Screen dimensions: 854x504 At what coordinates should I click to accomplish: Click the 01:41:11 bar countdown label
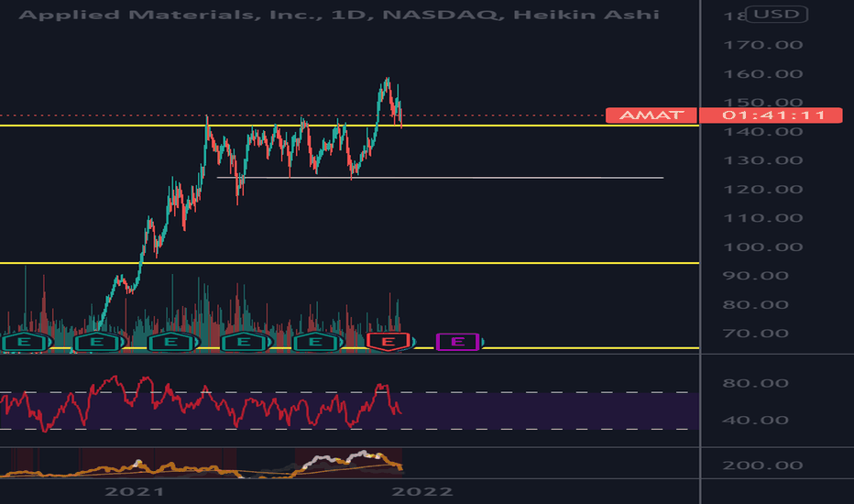click(x=771, y=115)
